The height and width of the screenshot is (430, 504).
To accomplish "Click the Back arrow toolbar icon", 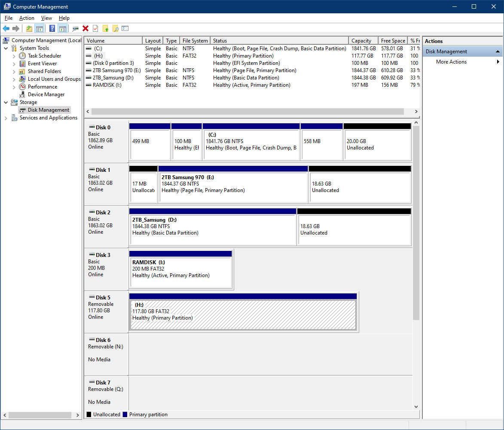I will (6, 28).
